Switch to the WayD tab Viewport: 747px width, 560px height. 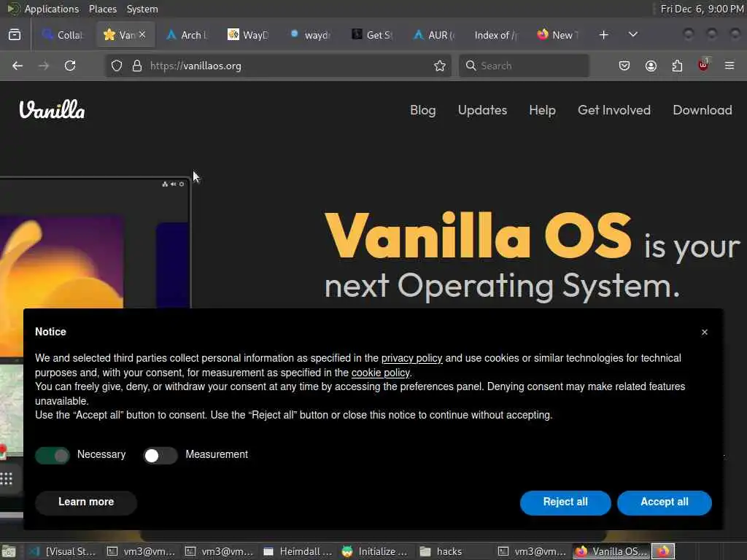[248, 35]
